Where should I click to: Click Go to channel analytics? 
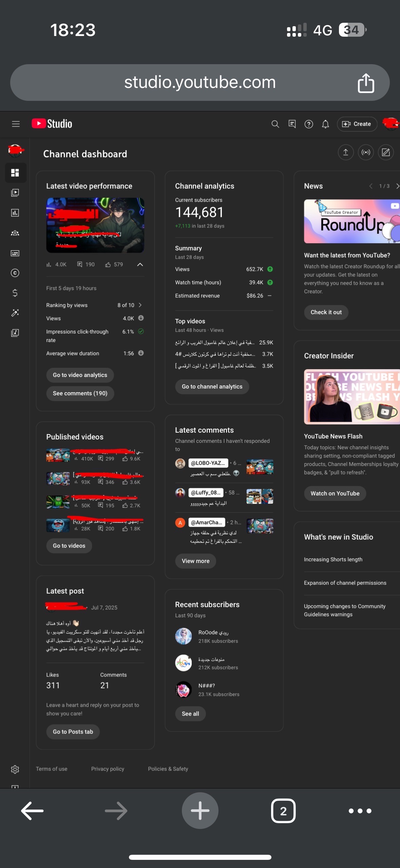212,386
